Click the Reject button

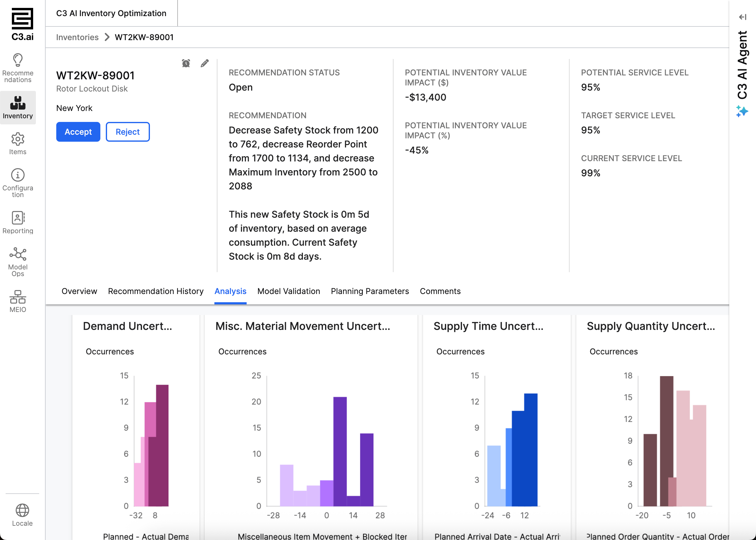(x=127, y=132)
